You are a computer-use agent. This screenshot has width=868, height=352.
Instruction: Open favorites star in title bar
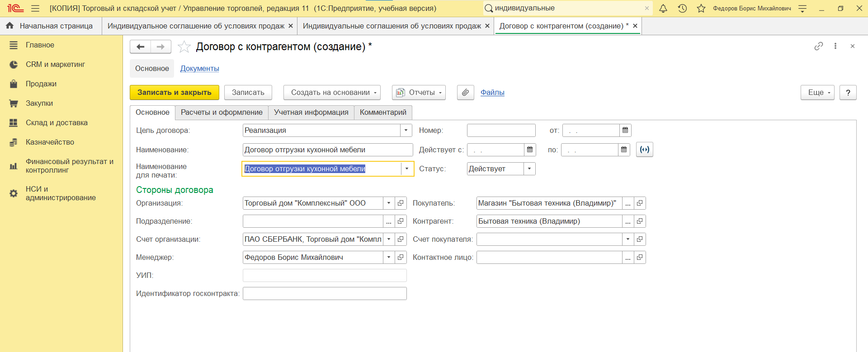pyautogui.click(x=701, y=8)
